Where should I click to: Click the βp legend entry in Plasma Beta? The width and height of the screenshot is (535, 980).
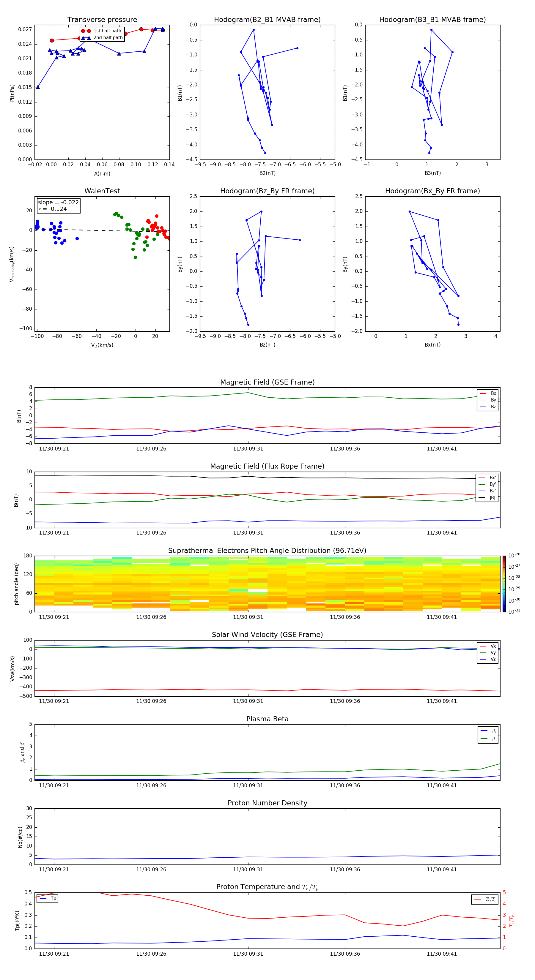(488, 731)
